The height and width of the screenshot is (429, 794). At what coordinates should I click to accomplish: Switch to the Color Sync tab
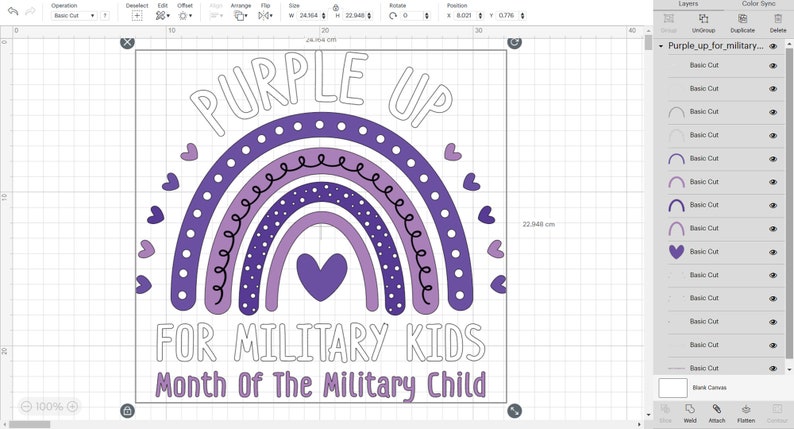pos(758,4)
